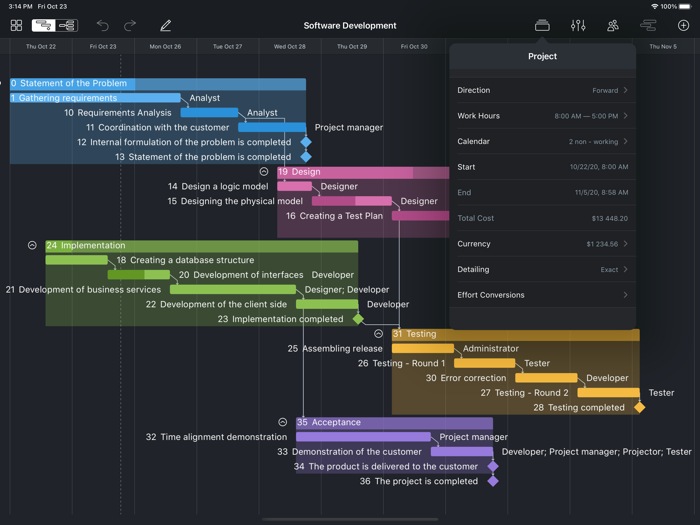Open the Effort Conversions row
The image size is (700, 525).
point(542,295)
